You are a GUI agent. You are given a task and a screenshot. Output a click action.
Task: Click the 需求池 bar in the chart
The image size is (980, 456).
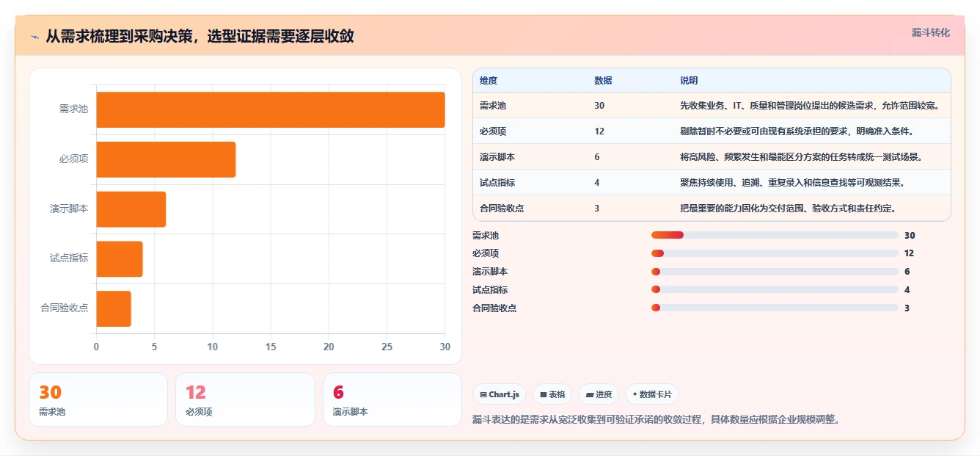point(271,109)
